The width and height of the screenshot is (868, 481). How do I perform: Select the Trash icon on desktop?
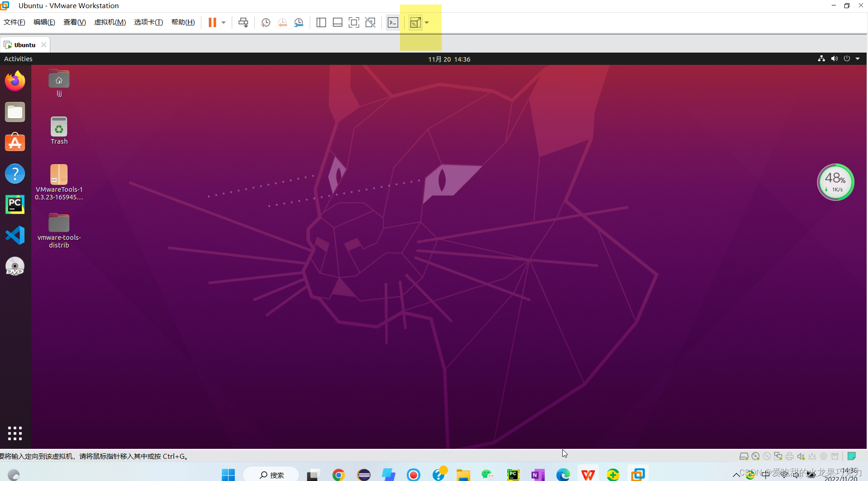(x=59, y=131)
